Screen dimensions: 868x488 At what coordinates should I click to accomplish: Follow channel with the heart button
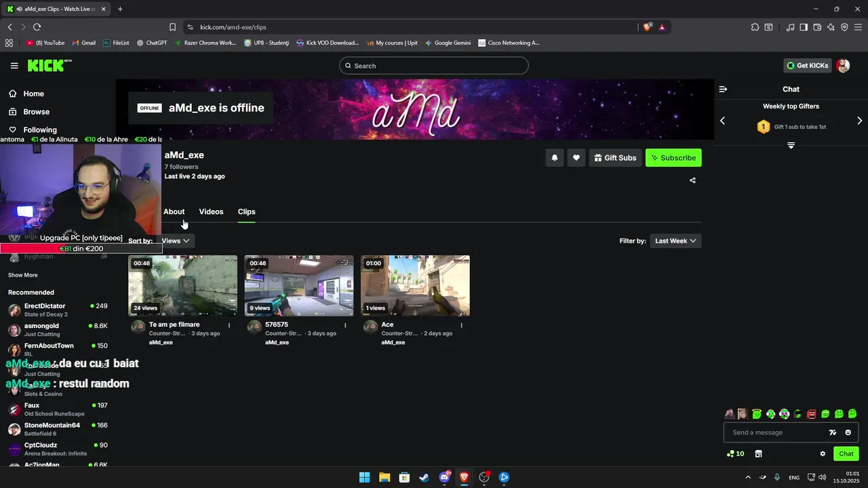point(576,158)
